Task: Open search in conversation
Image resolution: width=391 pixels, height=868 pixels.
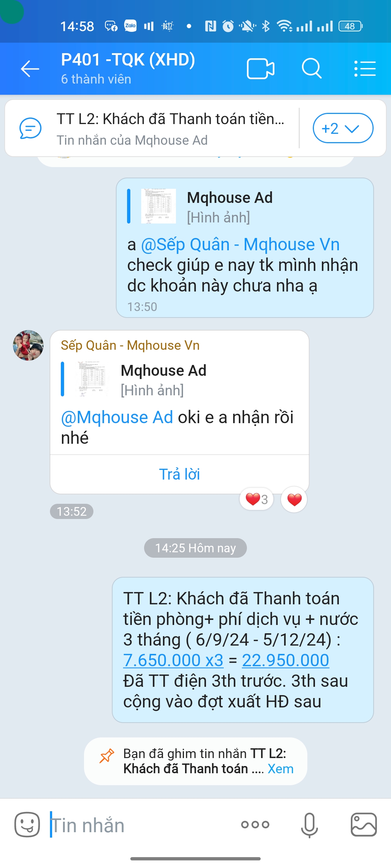Action: pyautogui.click(x=312, y=68)
